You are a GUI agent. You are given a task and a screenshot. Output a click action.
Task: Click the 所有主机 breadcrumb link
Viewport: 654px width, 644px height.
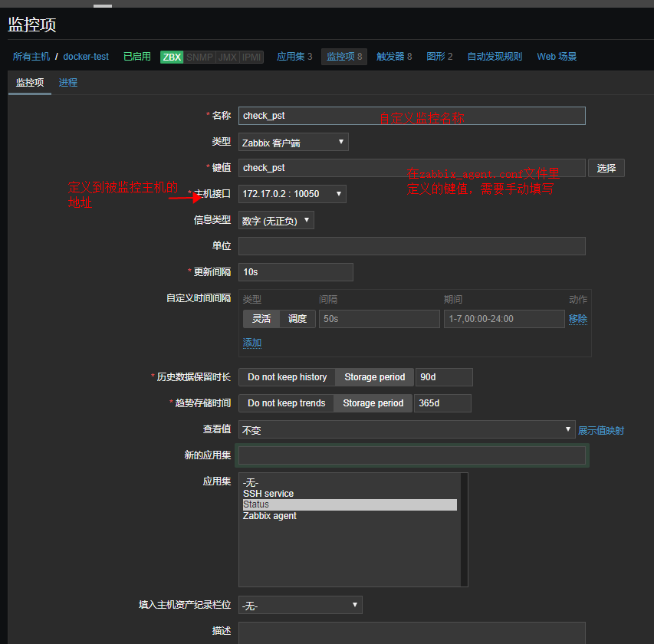click(31, 57)
